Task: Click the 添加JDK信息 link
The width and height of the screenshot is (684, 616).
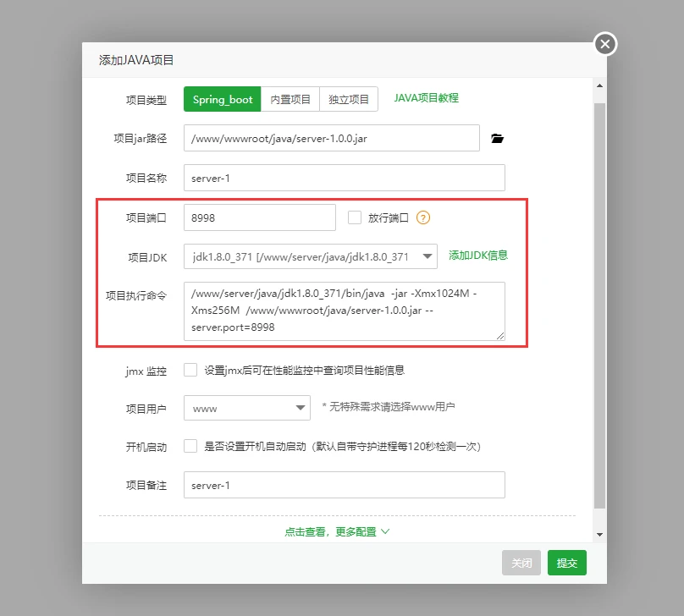Action: pos(478,256)
